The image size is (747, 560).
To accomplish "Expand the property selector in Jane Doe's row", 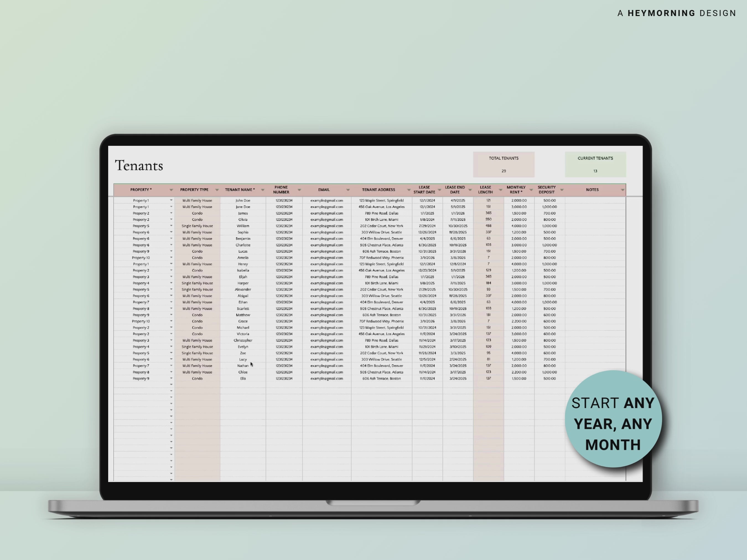I will click(171, 207).
